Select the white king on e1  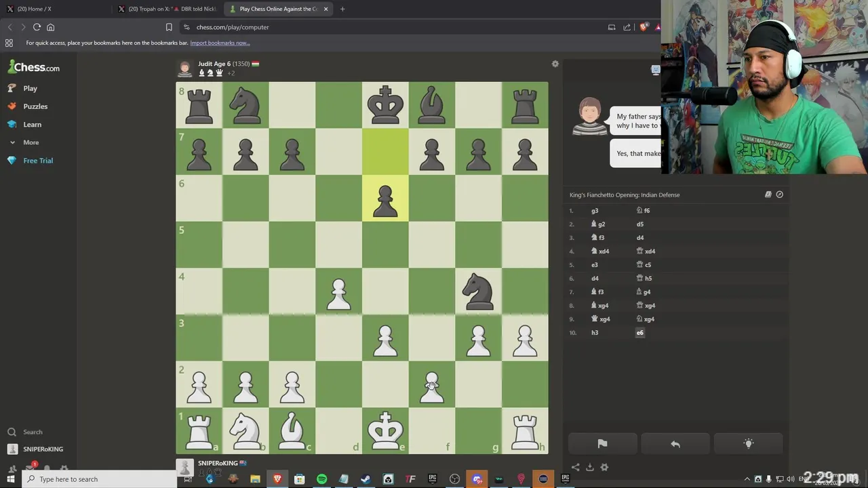[385, 430]
